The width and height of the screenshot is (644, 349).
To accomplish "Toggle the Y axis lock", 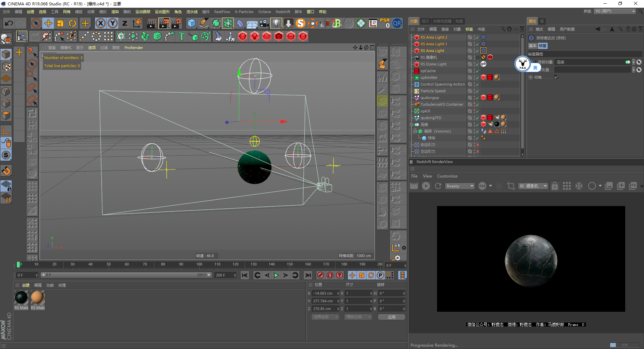I will 113,23.
